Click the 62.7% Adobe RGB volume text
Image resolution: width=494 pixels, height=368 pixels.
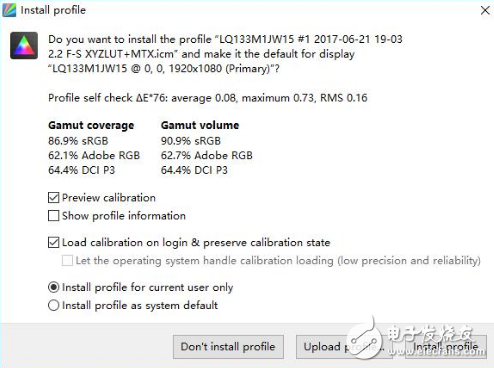(207, 155)
